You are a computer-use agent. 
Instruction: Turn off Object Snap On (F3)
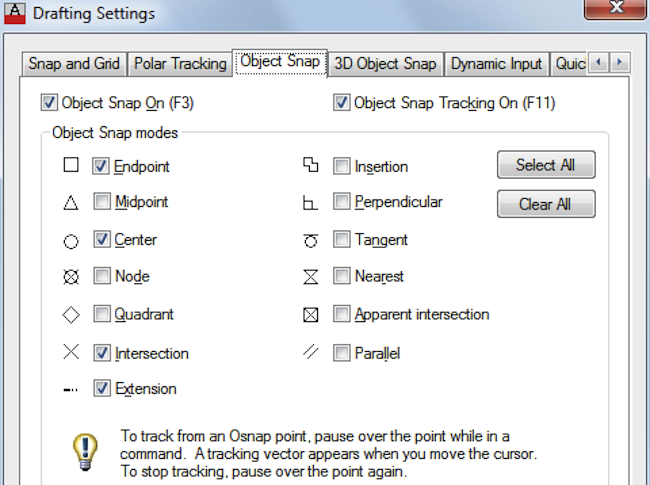tap(49, 102)
